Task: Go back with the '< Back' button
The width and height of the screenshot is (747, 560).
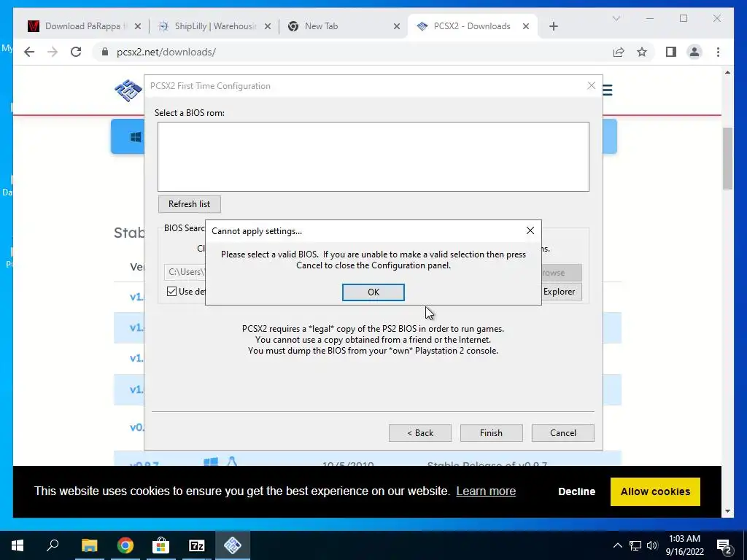Action: coord(419,433)
